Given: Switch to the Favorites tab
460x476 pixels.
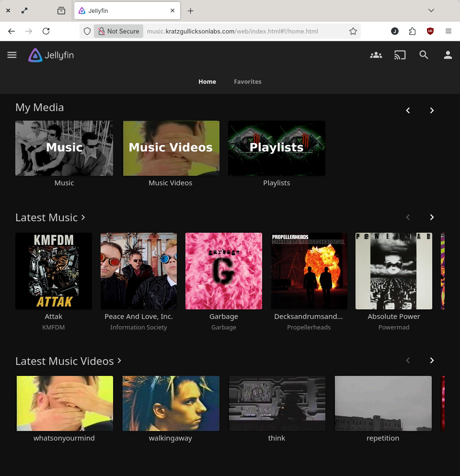Looking at the screenshot, I should click(248, 82).
